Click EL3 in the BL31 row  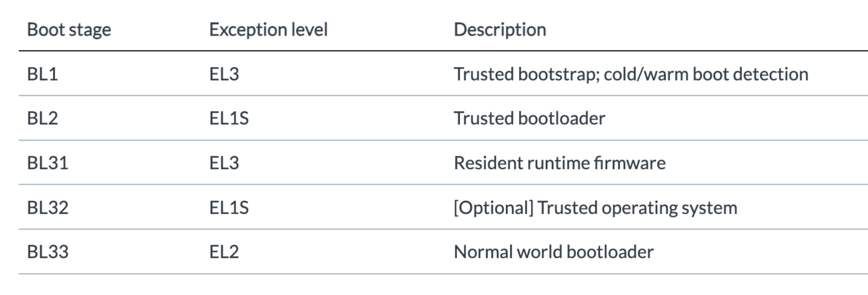[x=224, y=162]
